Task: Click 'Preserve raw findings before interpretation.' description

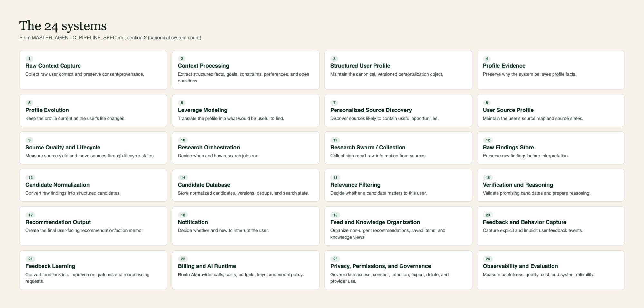Action: coord(526,156)
